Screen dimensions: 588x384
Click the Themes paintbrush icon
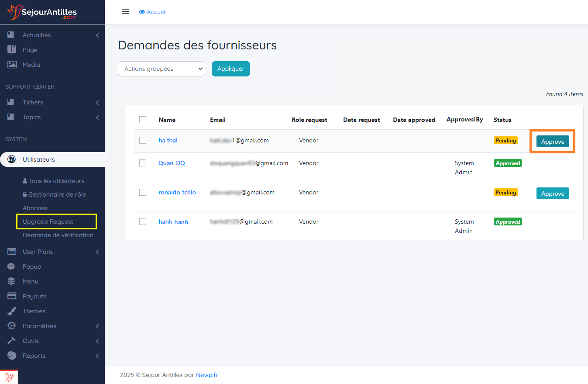tap(12, 311)
